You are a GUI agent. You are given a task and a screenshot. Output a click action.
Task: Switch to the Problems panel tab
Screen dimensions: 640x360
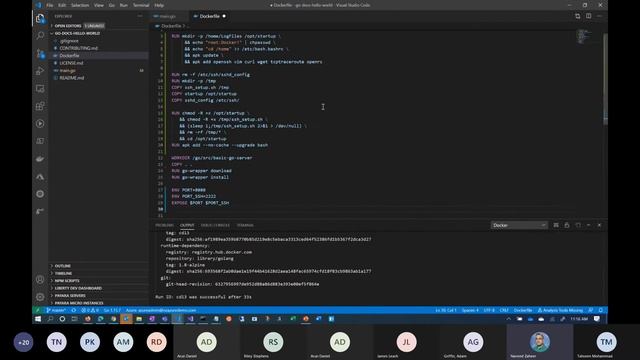(x=164, y=225)
